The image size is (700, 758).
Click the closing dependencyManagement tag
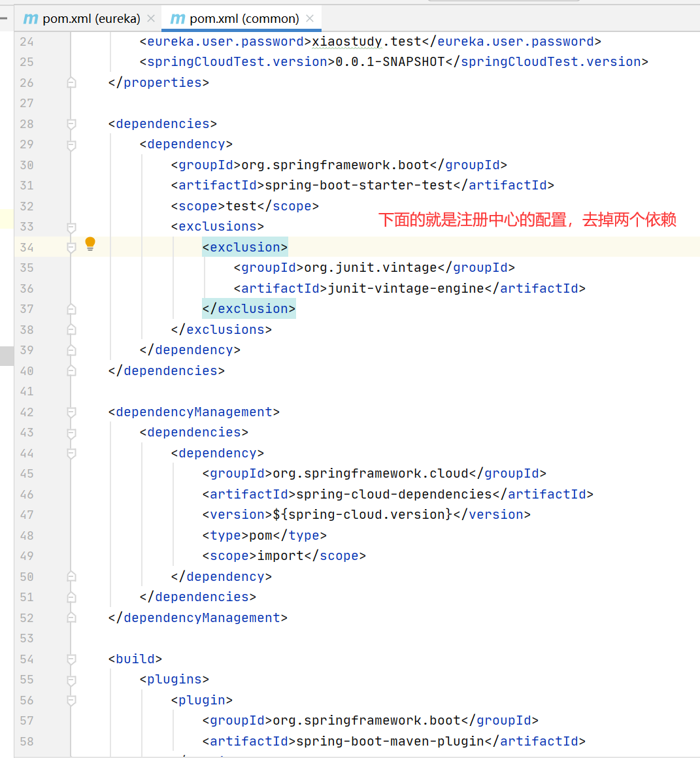coord(198,618)
